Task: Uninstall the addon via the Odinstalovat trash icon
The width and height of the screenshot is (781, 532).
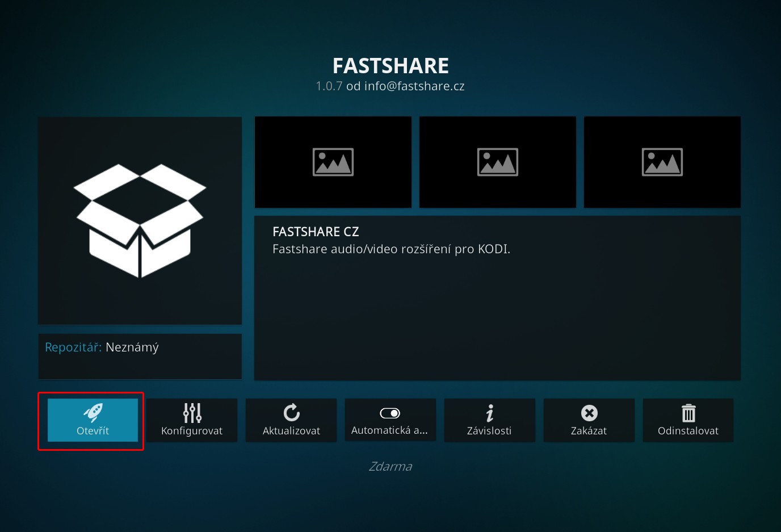Action: tap(688, 420)
